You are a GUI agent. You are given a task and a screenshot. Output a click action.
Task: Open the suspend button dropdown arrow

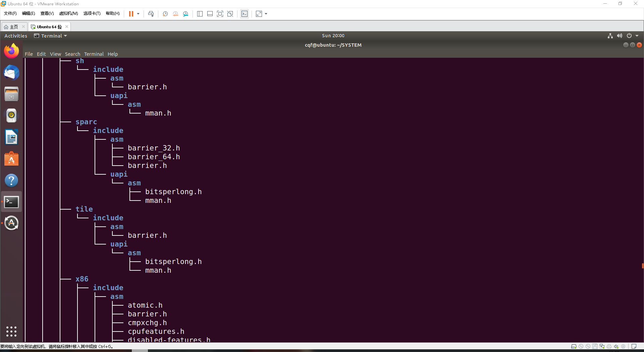(x=138, y=14)
